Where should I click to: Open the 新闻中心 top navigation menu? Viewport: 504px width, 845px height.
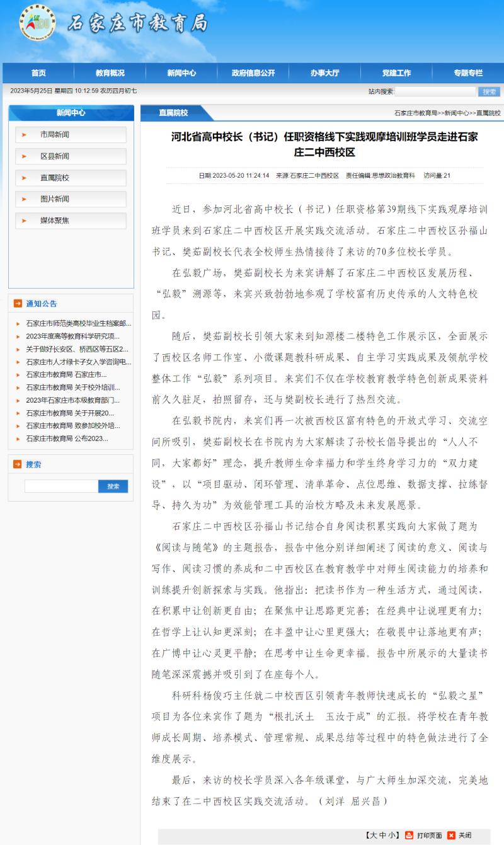tap(181, 73)
